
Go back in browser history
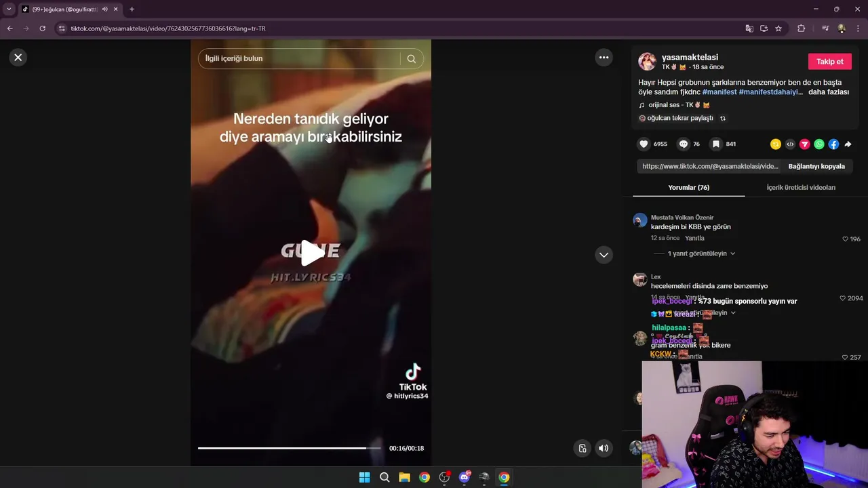[9, 28]
